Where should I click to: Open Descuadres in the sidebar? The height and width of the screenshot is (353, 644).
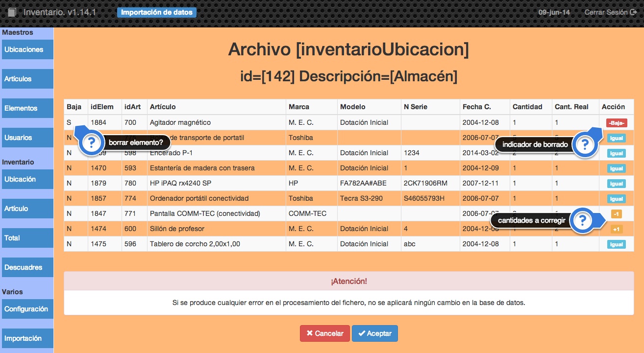click(x=27, y=267)
